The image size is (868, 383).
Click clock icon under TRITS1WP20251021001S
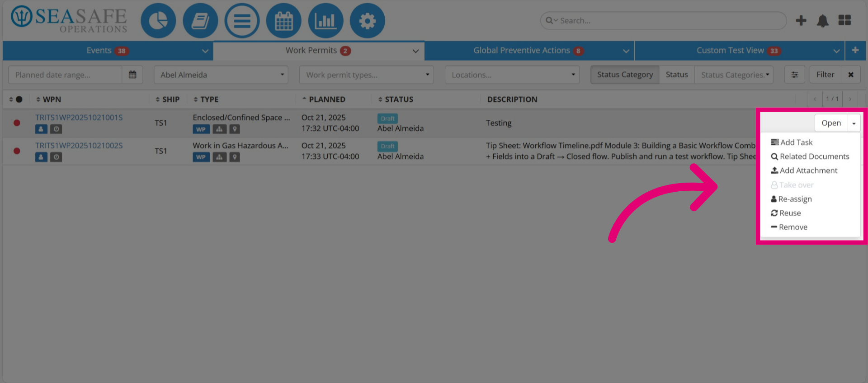pyautogui.click(x=56, y=129)
